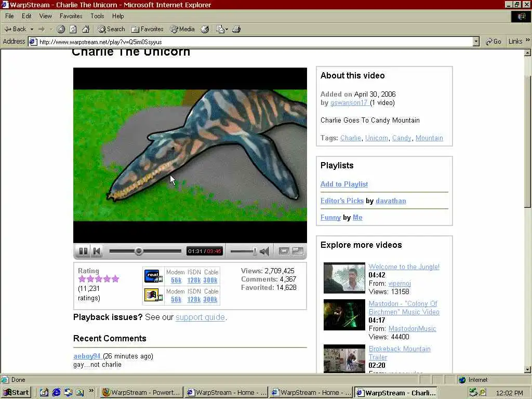Open Brokeback Mountain Trailer link
Image resolution: width=532 pixels, height=399 pixels.
coord(400,353)
